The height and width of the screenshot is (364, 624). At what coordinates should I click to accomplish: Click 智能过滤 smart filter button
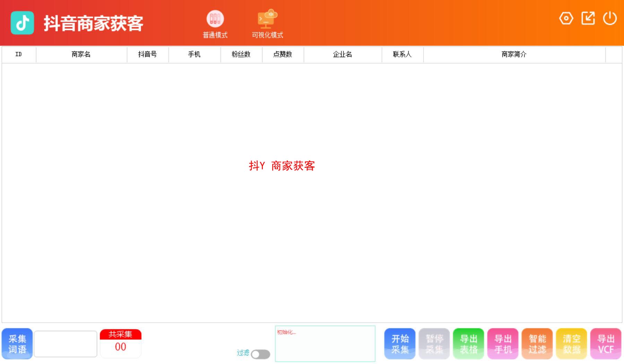pos(537,344)
